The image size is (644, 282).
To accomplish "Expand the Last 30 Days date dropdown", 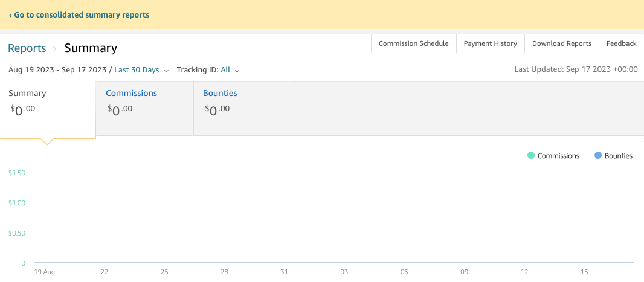I will point(137,70).
